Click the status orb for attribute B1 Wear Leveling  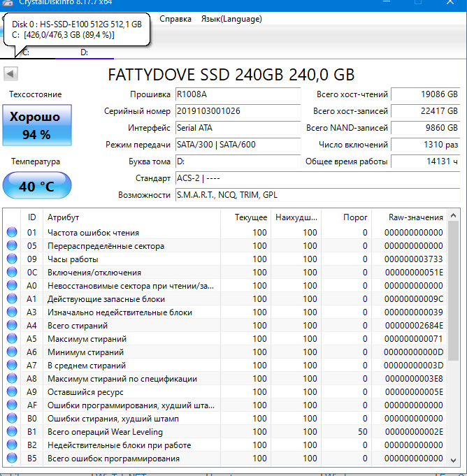[x=12, y=432]
